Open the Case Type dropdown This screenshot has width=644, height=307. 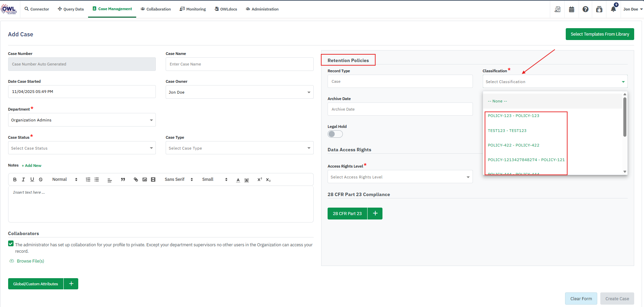click(239, 148)
